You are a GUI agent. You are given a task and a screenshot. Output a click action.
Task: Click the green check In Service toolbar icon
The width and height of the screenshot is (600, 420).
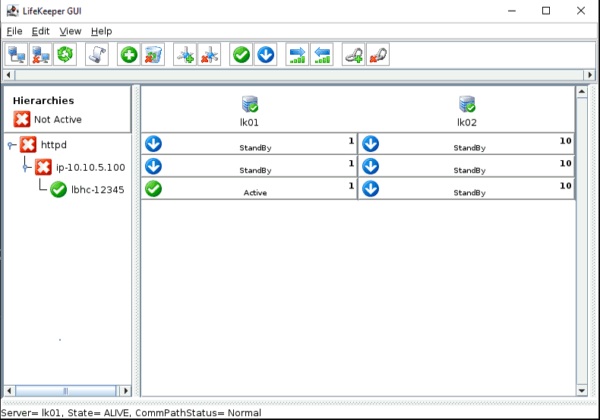tap(241, 55)
